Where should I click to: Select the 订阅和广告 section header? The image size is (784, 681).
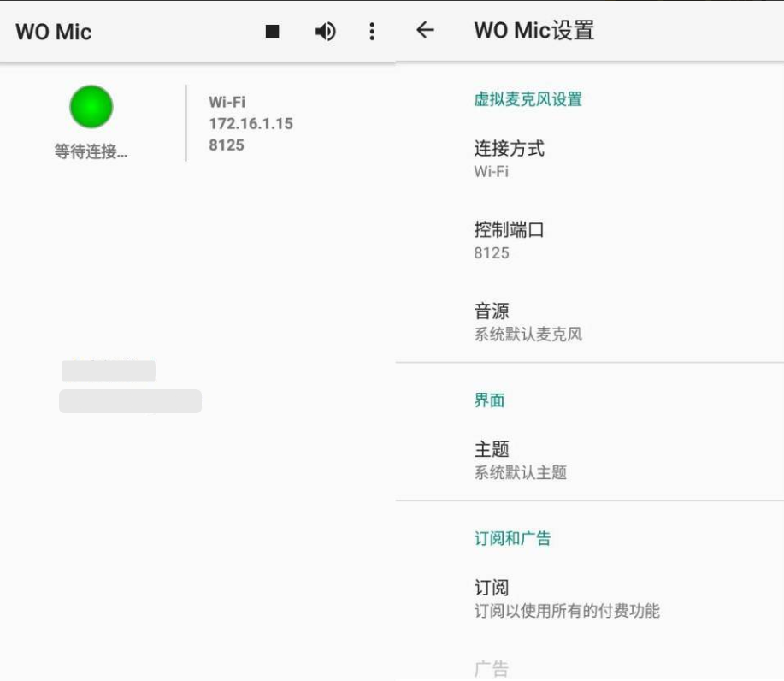(512, 539)
